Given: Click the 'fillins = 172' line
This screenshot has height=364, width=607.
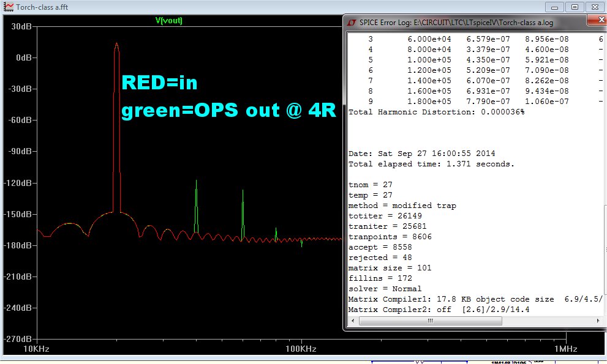Looking at the screenshot, I should pyautogui.click(x=380, y=278).
